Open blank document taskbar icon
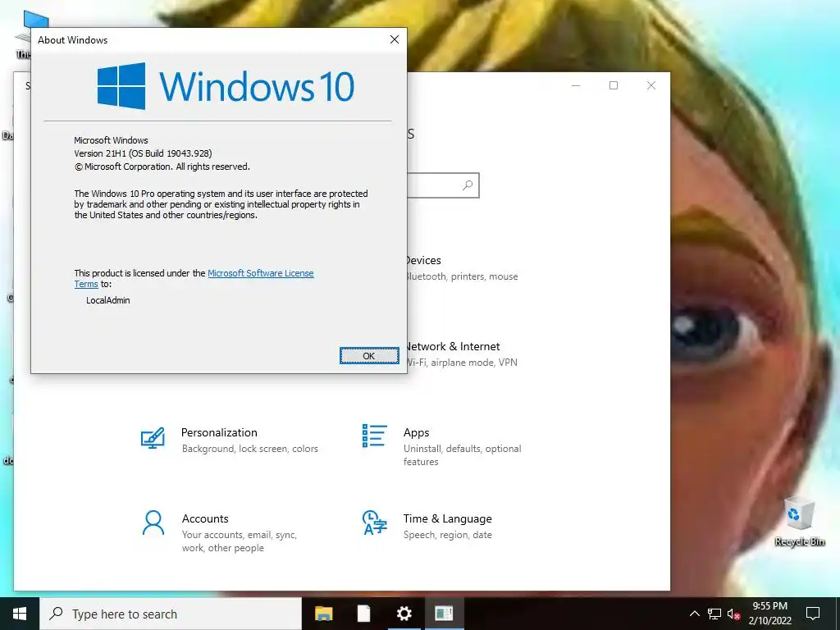Image resolution: width=840 pixels, height=630 pixels. pyautogui.click(x=363, y=614)
